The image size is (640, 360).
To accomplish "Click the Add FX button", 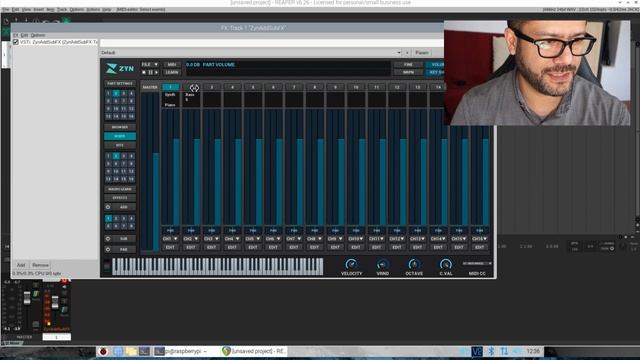I will click(21, 265).
